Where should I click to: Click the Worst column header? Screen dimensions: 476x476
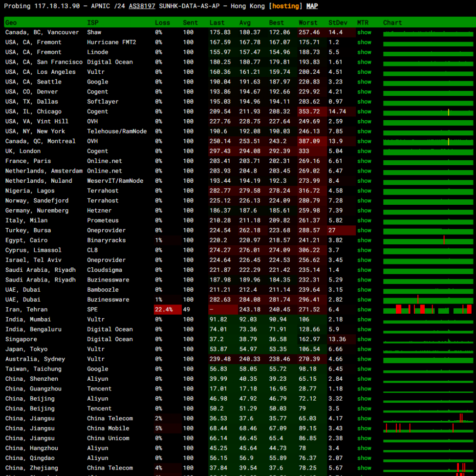click(x=308, y=23)
